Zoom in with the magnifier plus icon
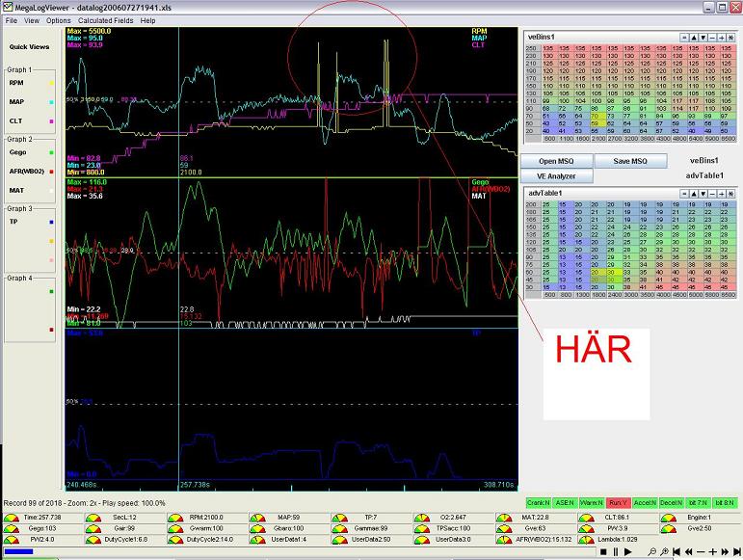743x560 pixels. pyautogui.click(x=665, y=552)
